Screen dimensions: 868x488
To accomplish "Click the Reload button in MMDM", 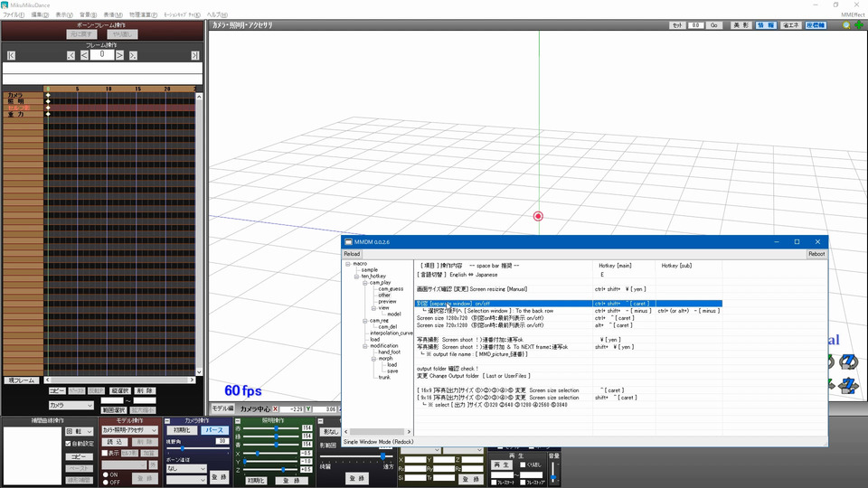I will (x=352, y=254).
